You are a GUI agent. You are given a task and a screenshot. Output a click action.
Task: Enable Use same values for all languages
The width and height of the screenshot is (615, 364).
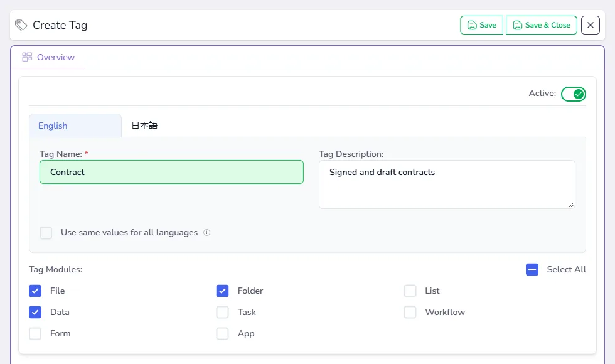pyautogui.click(x=46, y=233)
